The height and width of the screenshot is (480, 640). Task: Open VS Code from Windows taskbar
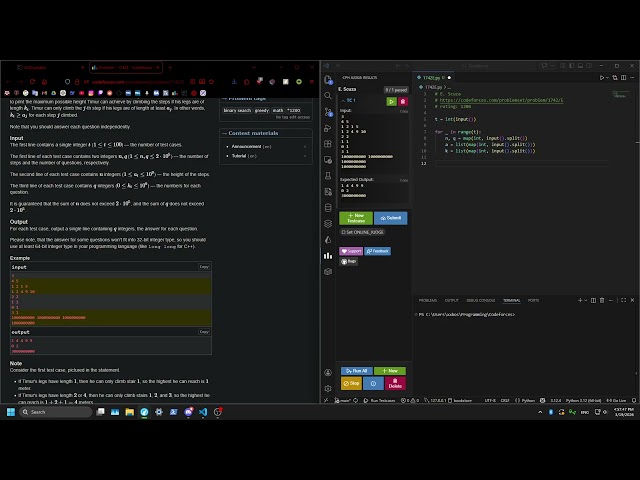203,412
